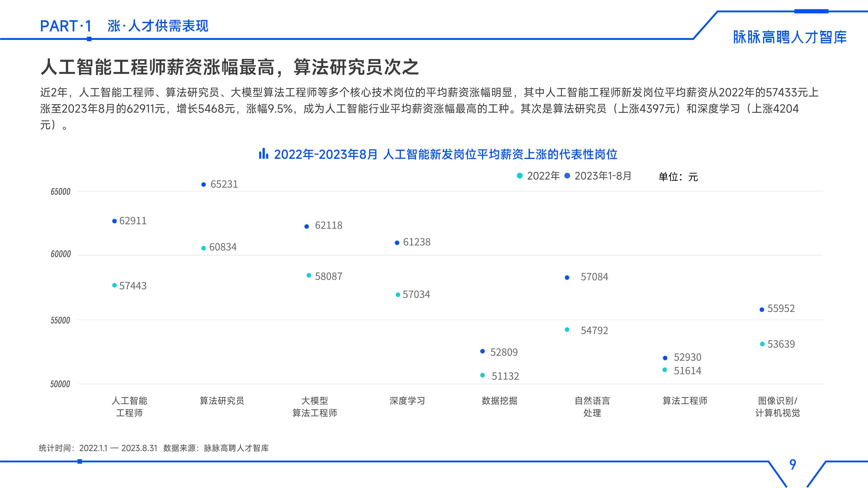Select the 60834 data label
Screen dimensions: 868x488
point(223,247)
